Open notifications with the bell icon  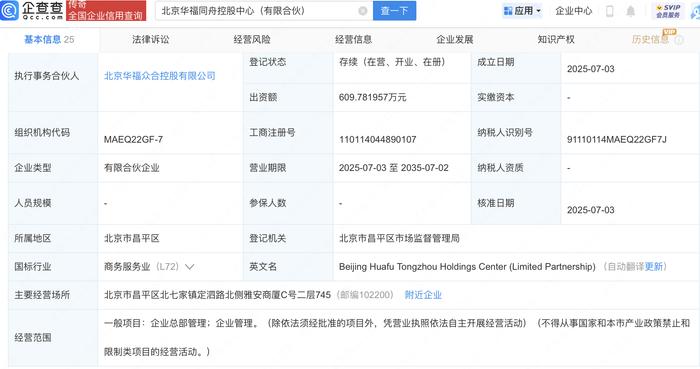click(x=630, y=11)
